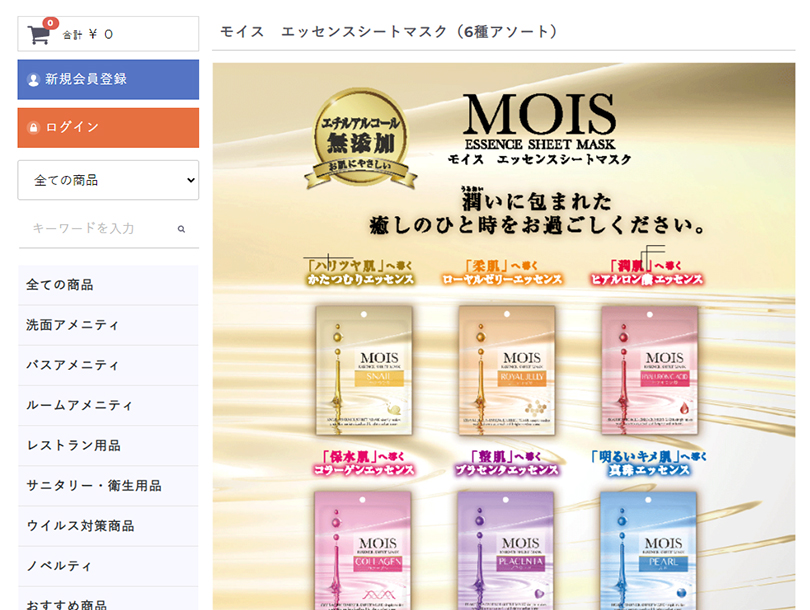Click the lock icon in ログイン
Screen dimensions: 810x610
[34, 128]
